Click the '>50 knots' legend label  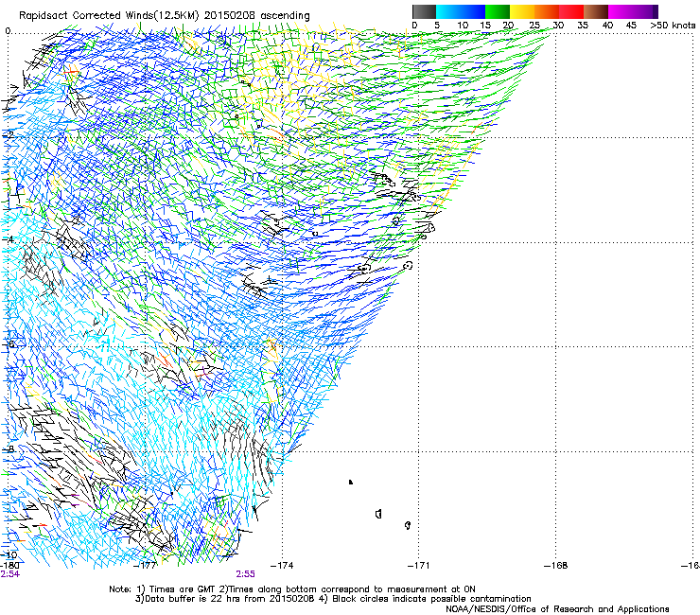tap(673, 25)
